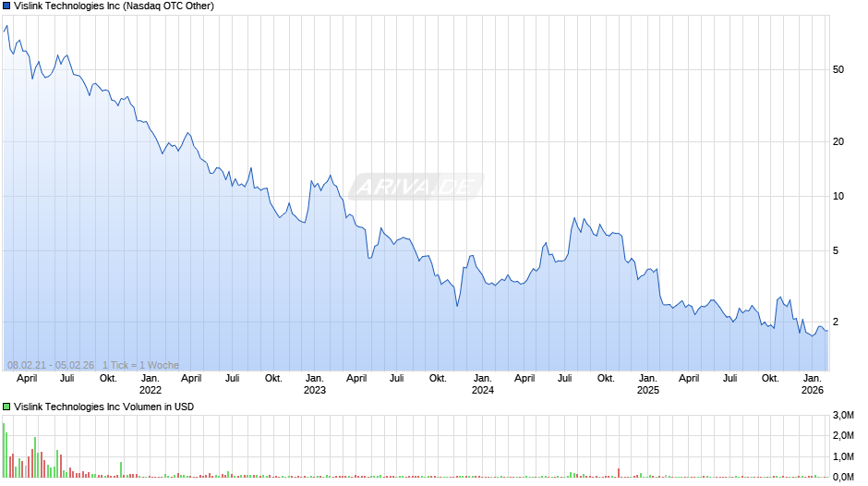Click the price axis label '2'
Screen dimensions: 868x486
click(x=836, y=322)
